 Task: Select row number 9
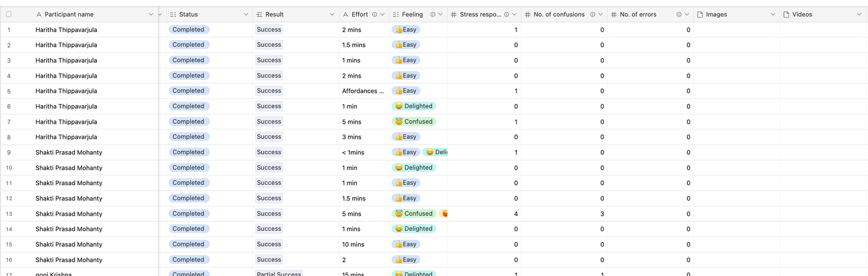point(9,153)
